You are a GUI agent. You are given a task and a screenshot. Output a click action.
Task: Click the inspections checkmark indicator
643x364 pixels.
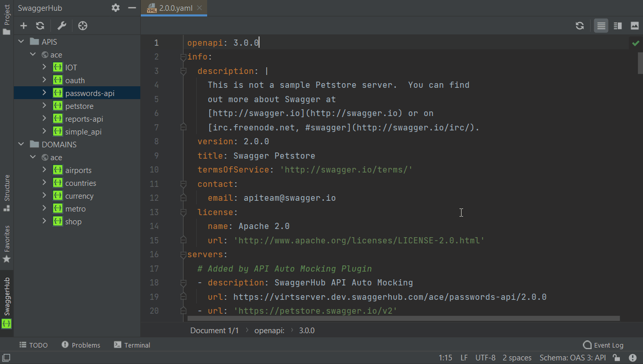[635, 43]
